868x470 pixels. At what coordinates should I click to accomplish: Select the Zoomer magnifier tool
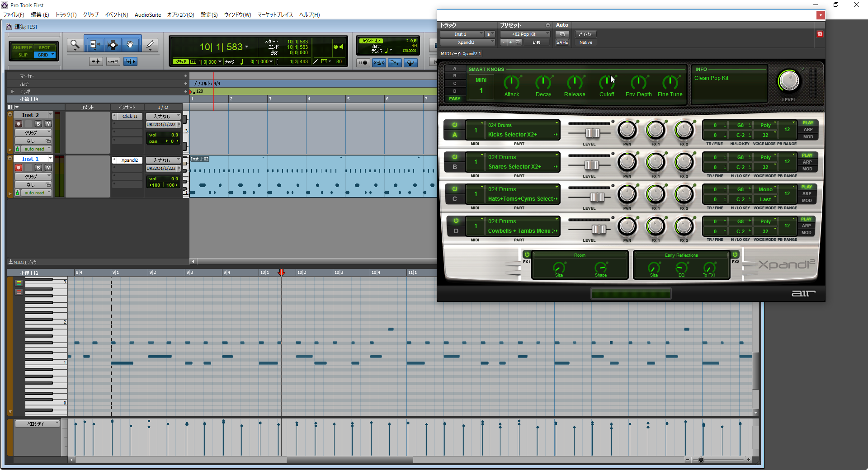(x=75, y=45)
